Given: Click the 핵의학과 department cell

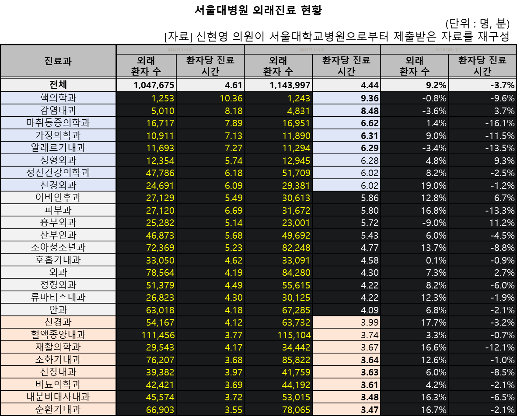Looking at the screenshot, I should click(x=58, y=98).
